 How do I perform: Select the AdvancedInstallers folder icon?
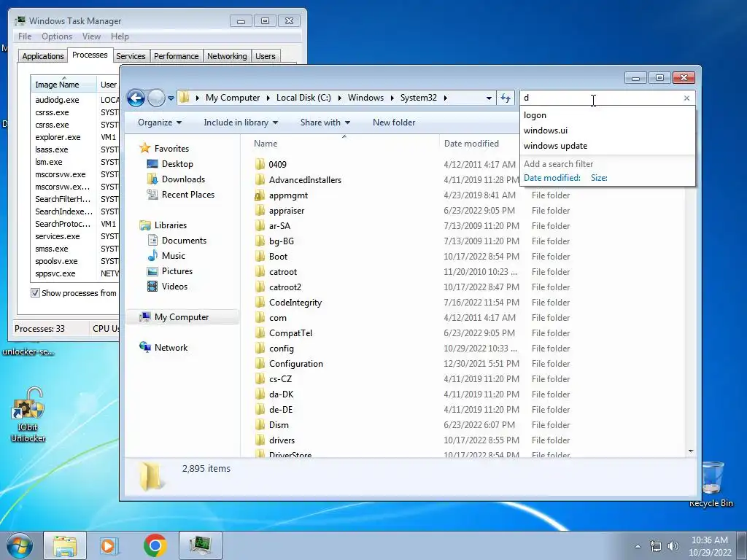[x=260, y=179]
